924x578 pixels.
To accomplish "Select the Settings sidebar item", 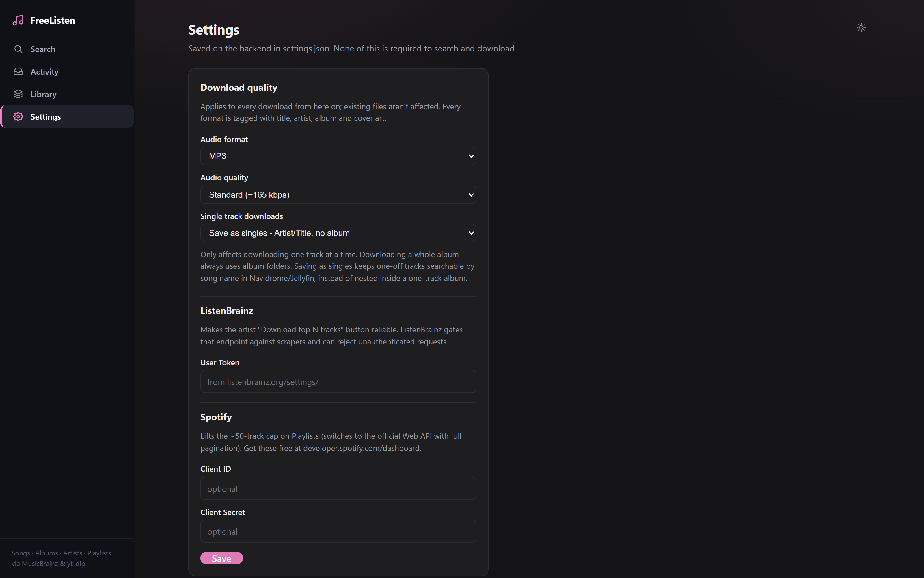I will click(67, 116).
